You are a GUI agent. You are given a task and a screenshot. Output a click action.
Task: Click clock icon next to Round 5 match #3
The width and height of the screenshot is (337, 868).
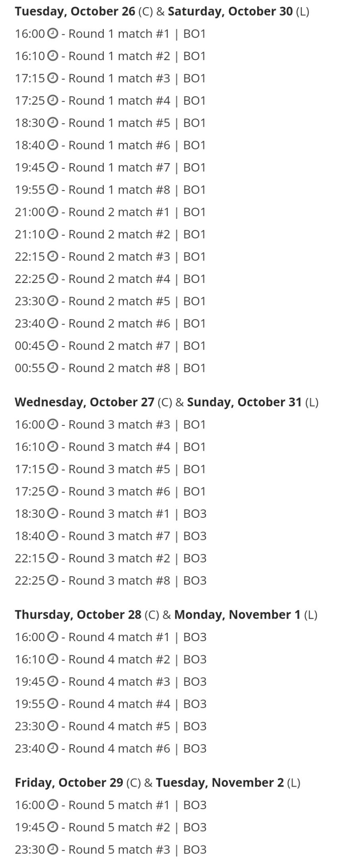pos(53,849)
